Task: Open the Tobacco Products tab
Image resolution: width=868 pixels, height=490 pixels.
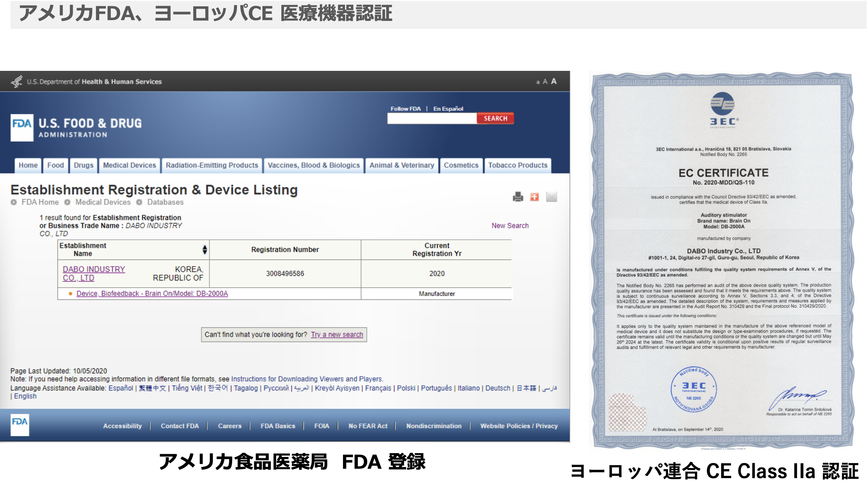Action: pyautogui.click(x=518, y=165)
